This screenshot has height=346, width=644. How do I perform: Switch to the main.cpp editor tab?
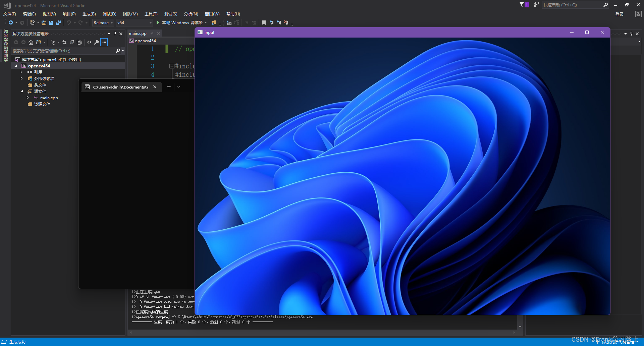pos(138,34)
